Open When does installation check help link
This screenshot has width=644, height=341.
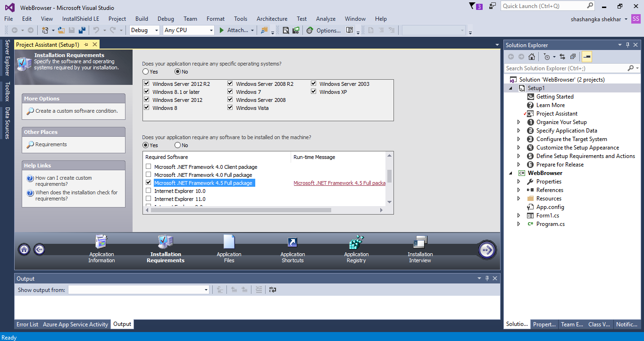76,196
